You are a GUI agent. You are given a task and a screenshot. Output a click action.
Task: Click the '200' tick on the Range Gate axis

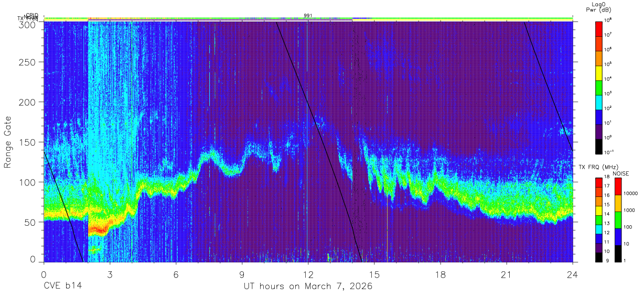[28, 102]
